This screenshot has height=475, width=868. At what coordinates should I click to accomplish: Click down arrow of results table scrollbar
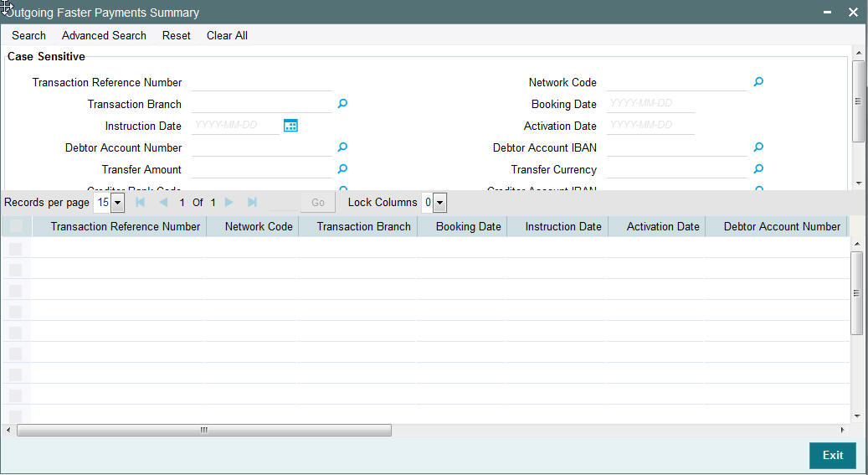pyautogui.click(x=857, y=416)
